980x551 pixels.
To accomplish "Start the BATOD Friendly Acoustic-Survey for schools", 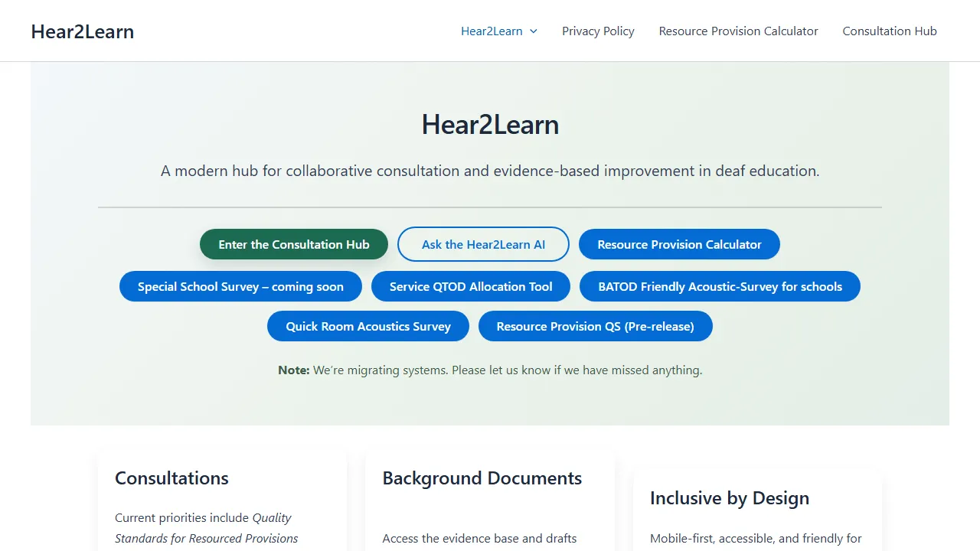I will pos(720,286).
